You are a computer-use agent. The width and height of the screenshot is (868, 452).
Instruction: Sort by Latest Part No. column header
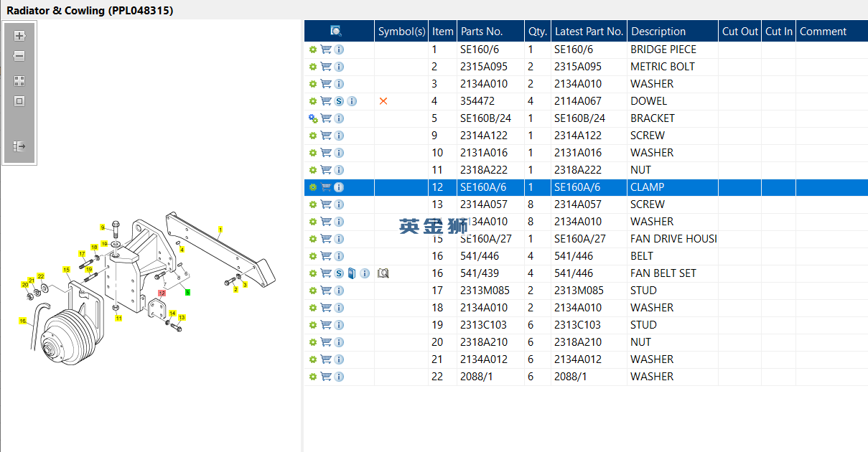(x=589, y=31)
